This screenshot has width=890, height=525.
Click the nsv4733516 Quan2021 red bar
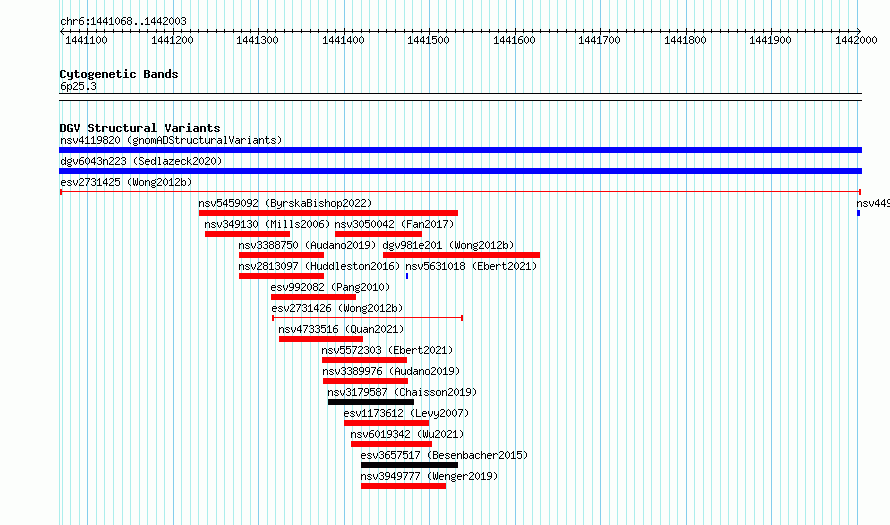pyautogui.click(x=321, y=339)
